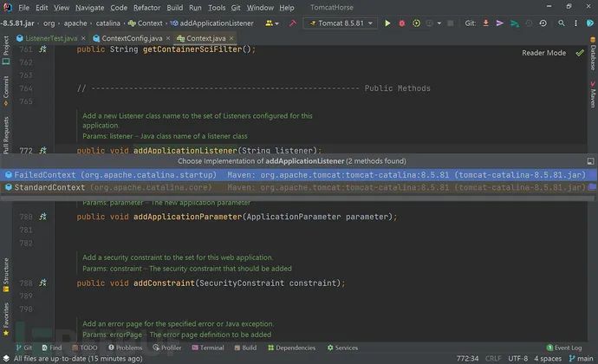This screenshot has width=598, height=364.
Task: Click gutter icon beside addApplicationParameter line
Action: pyautogui.click(x=42, y=217)
